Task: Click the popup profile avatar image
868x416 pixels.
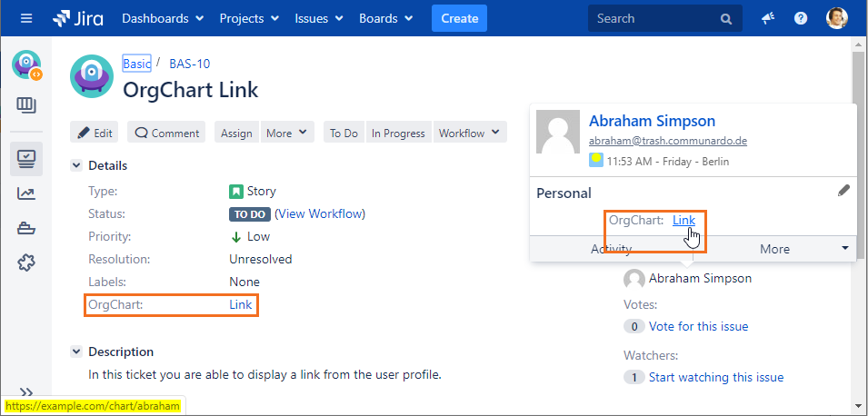Action: [x=558, y=132]
